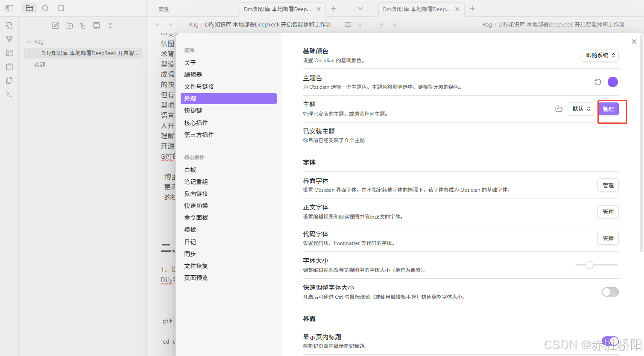Click navigate back arrow in right pane
Viewport: 644px width, 356px height.
pyautogui.click(x=382, y=25)
